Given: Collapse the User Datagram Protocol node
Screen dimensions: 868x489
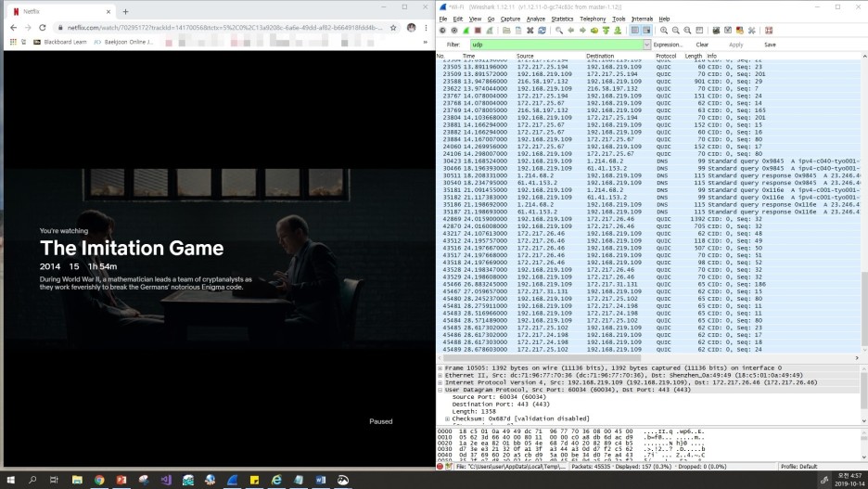Looking at the screenshot, I should click(x=440, y=390).
